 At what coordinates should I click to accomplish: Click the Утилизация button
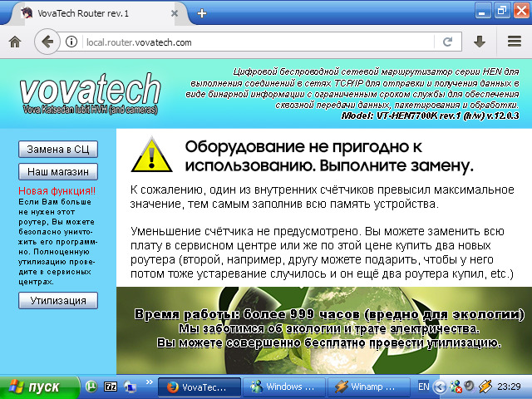pyautogui.click(x=58, y=301)
